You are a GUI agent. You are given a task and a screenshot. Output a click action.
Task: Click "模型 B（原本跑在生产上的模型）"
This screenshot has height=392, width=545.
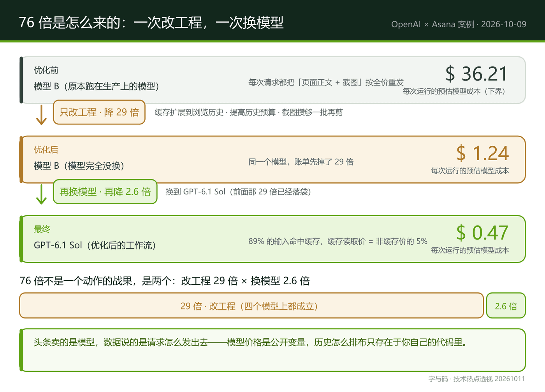[x=97, y=86]
